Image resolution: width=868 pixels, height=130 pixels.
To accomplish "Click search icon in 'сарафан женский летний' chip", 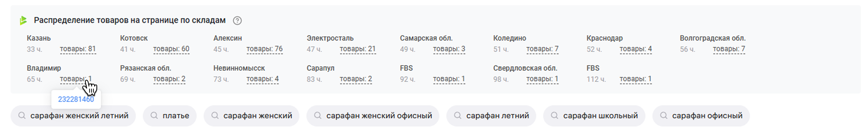I will pos(22,116).
